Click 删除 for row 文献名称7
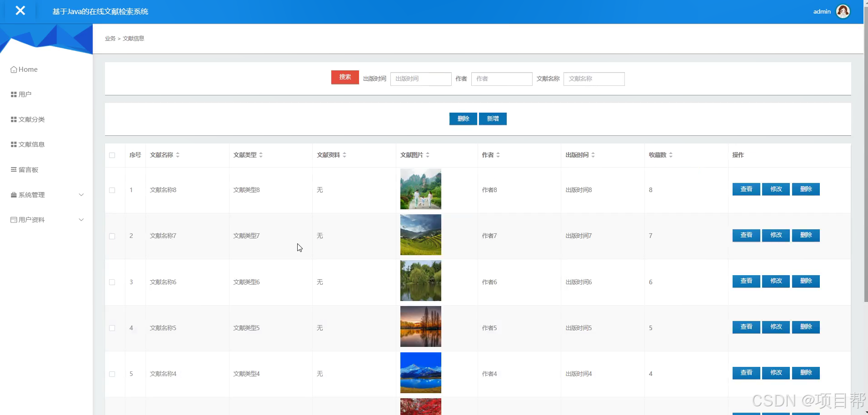The height and width of the screenshot is (415, 868). tap(806, 235)
